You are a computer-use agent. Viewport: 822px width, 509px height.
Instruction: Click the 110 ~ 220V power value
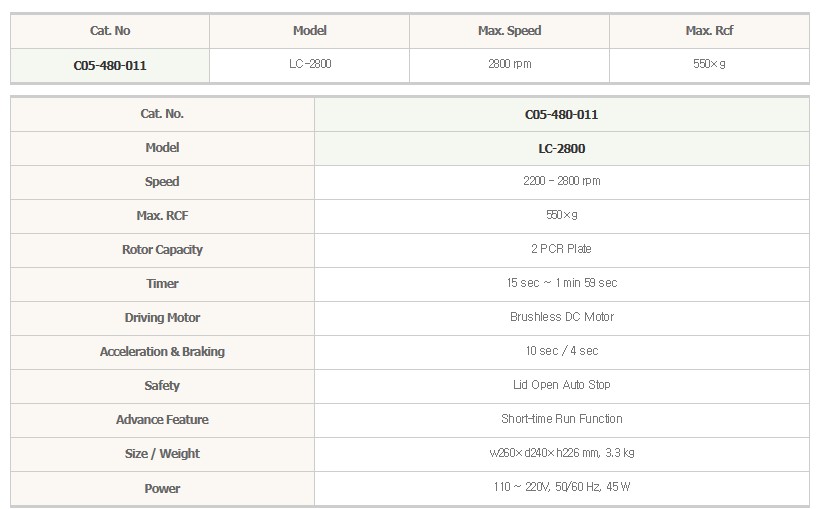(x=561, y=487)
